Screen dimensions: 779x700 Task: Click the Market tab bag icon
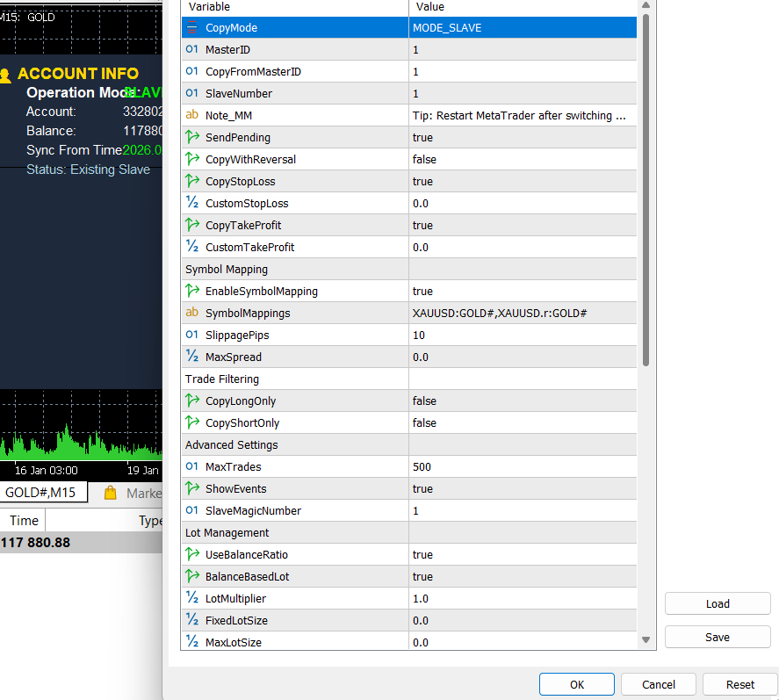tap(111, 493)
